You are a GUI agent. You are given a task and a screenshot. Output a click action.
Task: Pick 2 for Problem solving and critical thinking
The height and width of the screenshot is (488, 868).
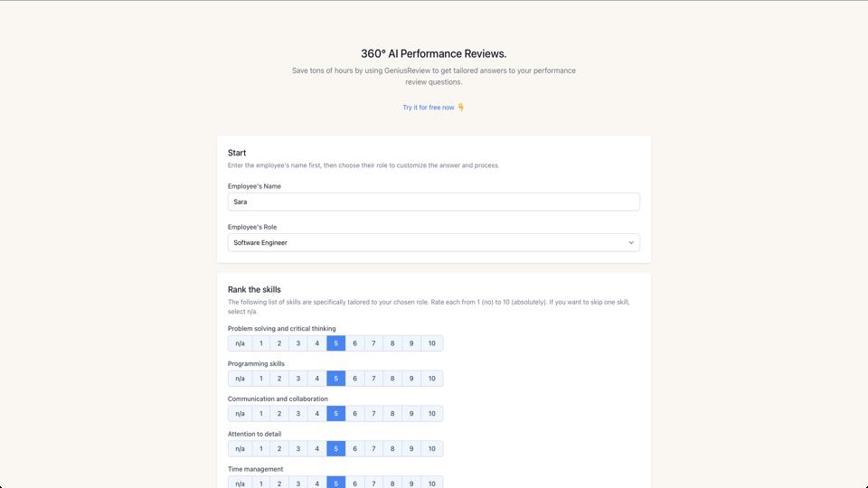click(x=279, y=343)
